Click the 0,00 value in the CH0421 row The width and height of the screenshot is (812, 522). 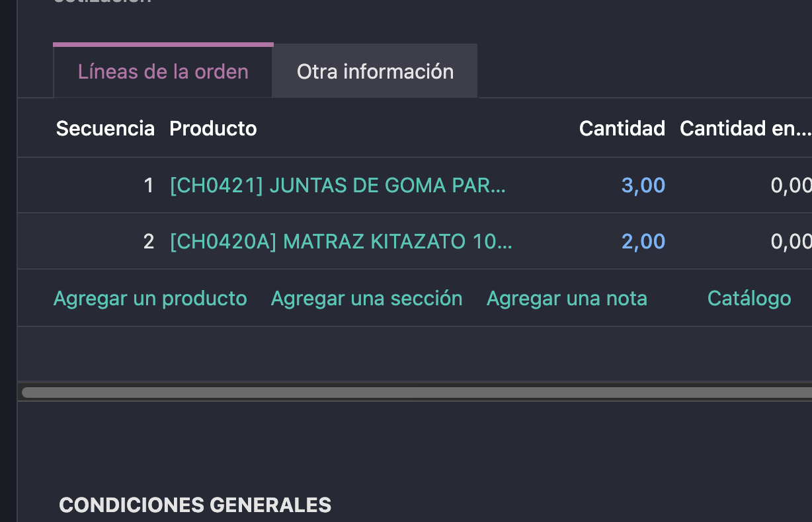coord(790,186)
